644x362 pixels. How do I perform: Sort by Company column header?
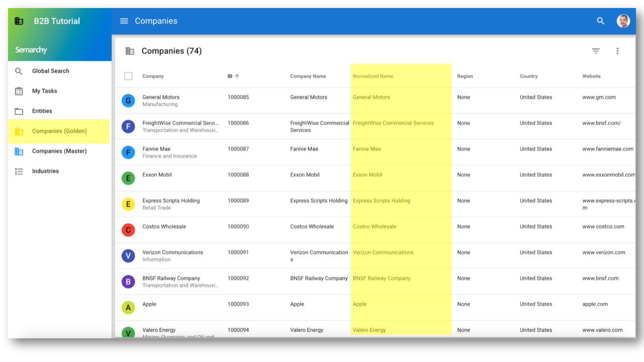click(x=153, y=76)
